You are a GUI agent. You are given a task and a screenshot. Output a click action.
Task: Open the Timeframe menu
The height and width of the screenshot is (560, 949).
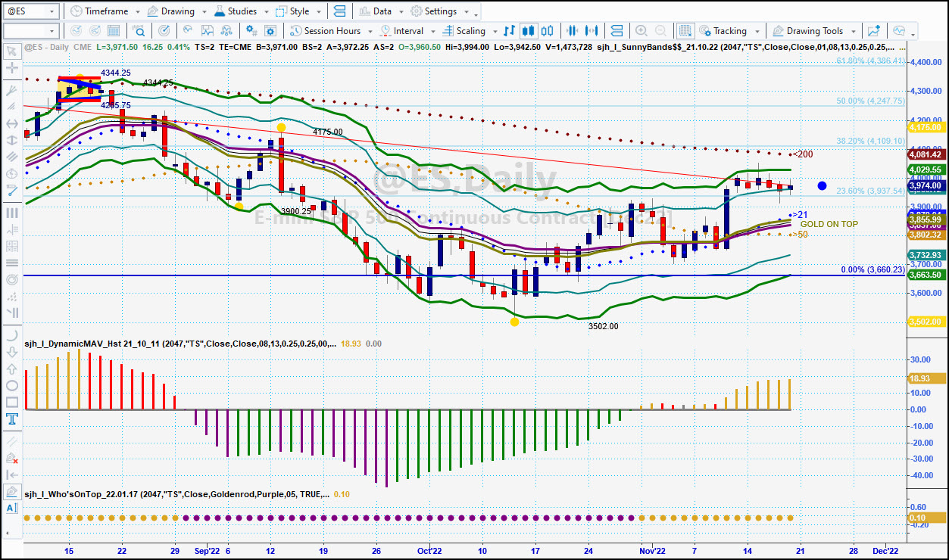(99, 11)
